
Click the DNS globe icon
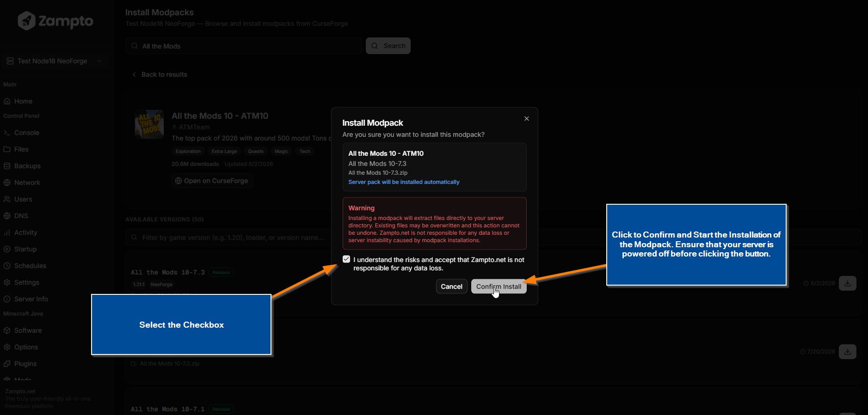(7, 216)
